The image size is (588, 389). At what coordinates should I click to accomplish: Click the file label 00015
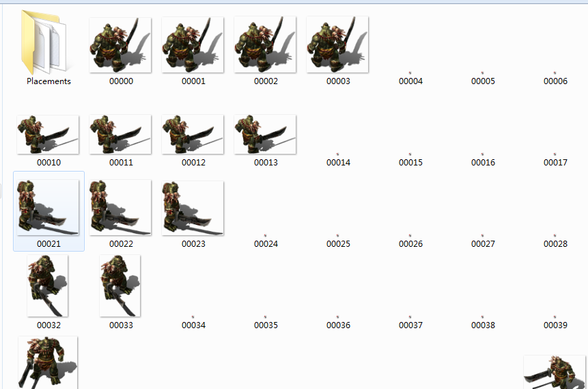(x=410, y=163)
